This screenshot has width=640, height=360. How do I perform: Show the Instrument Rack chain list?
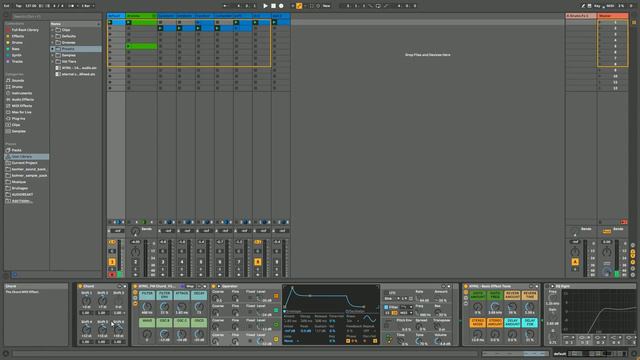(x=135, y=298)
